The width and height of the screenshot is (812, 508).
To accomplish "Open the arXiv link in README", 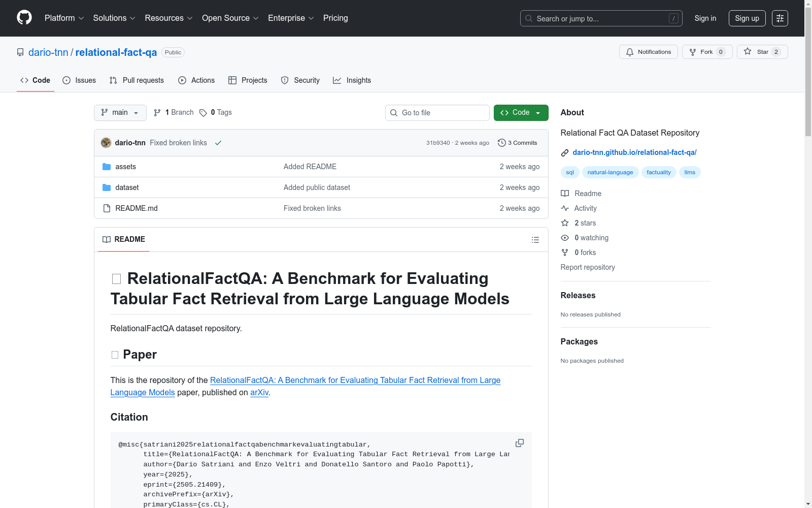I will coord(259,392).
